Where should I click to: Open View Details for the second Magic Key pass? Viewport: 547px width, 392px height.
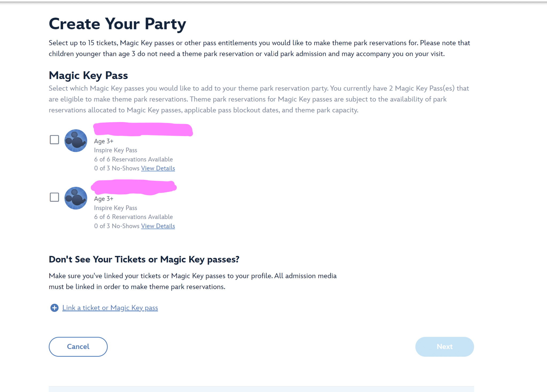[x=158, y=226]
